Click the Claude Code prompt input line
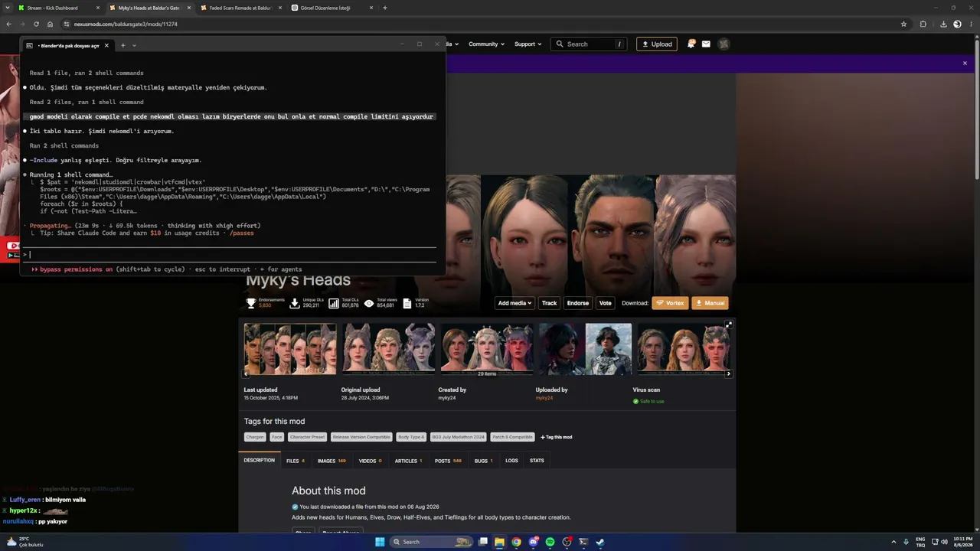980x551 pixels. point(230,254)
